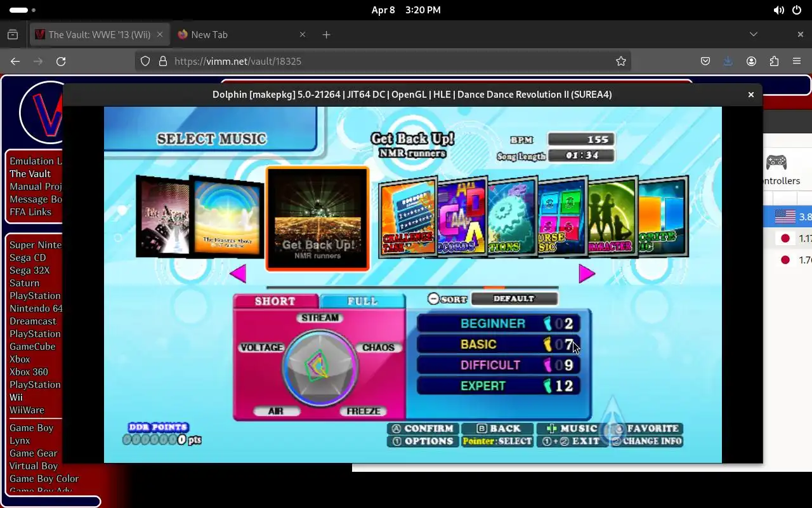Viewport: 812px width, 508px height.
Task: Click the Song Length value 01:34
Action: tap(582, 156)
